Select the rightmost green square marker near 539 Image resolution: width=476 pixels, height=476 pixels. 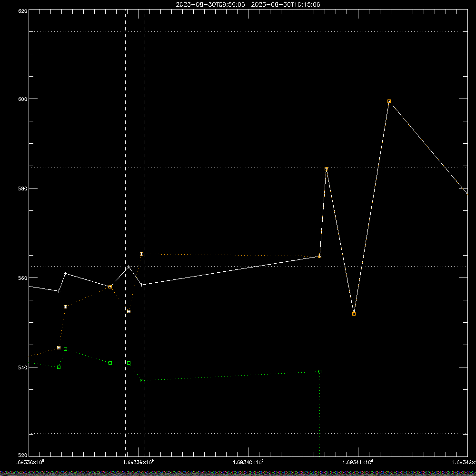tap(319, 372)
